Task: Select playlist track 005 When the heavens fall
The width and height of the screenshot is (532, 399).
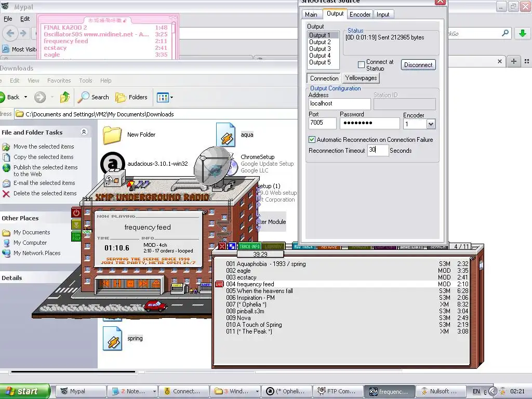Action: pos(347,291)
